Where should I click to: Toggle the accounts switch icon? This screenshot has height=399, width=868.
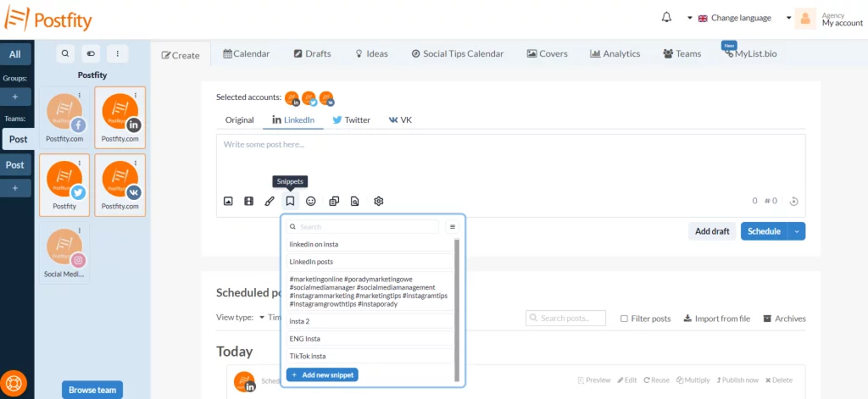click(91, 53)
